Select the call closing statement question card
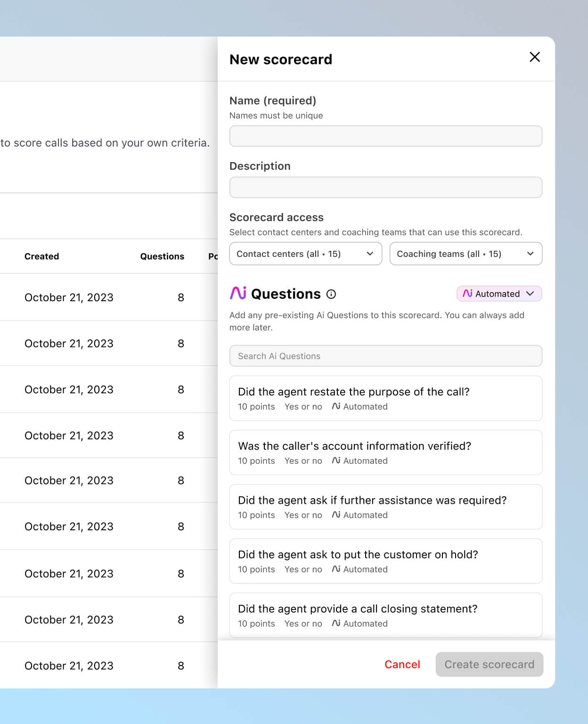 385,615
